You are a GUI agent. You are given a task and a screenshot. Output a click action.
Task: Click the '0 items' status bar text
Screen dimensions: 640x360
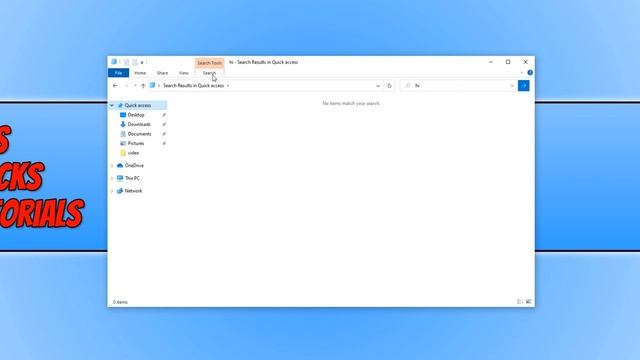pyautogui.click(x=120, y=302)
